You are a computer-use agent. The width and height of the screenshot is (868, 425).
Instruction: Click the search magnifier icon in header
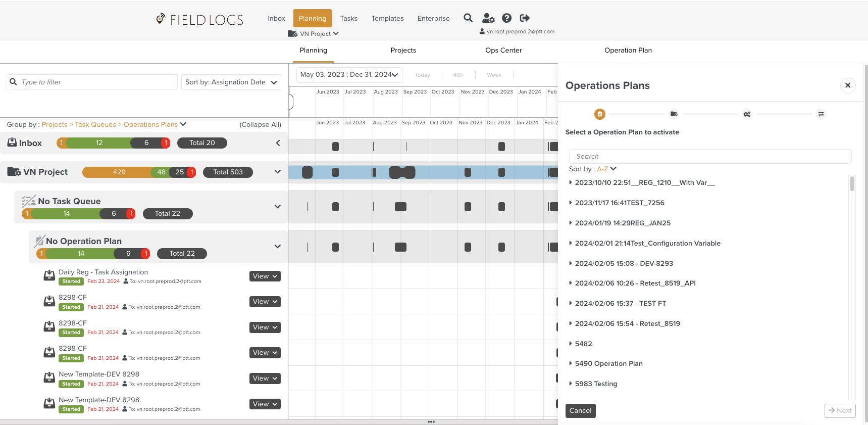tap(468, 18)
